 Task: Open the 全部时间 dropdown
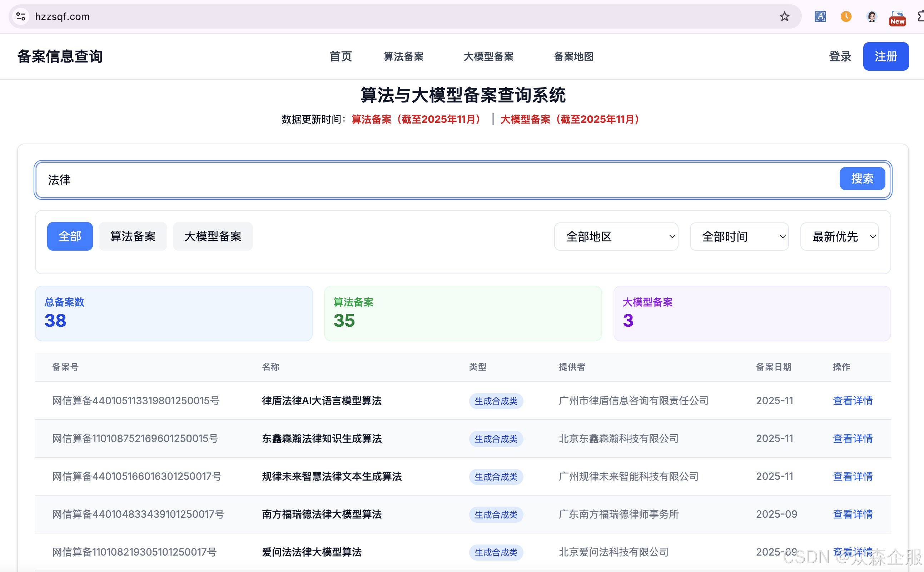pos(739,237)
